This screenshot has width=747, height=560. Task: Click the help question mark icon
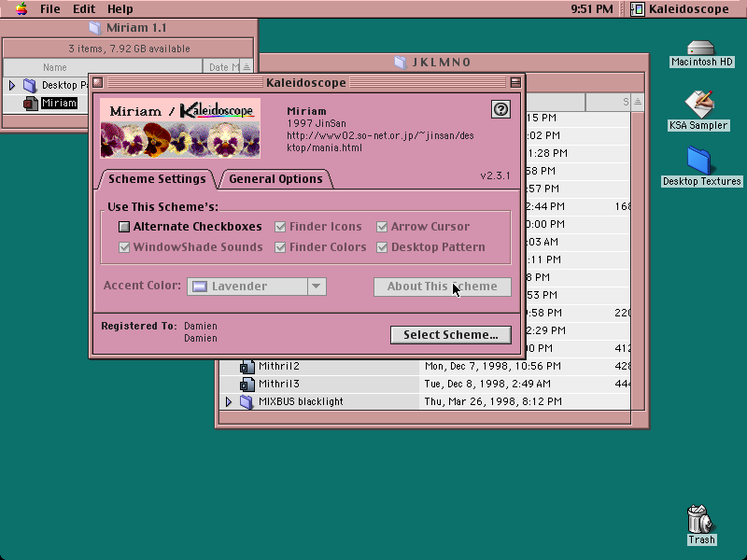[500, 109]
